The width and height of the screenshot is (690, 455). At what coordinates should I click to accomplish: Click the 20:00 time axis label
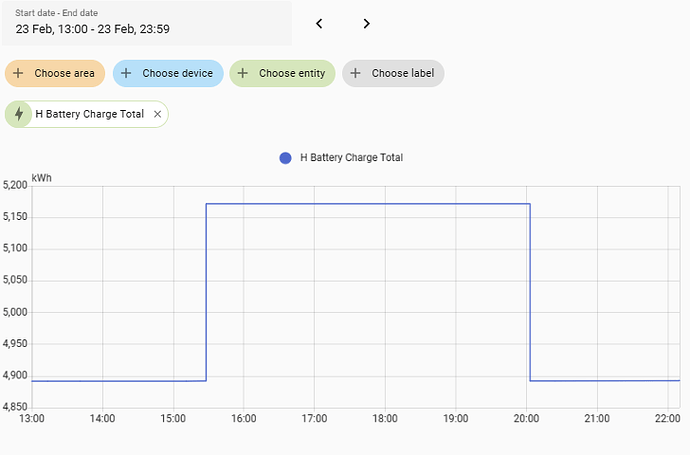[x=526, y=418]
